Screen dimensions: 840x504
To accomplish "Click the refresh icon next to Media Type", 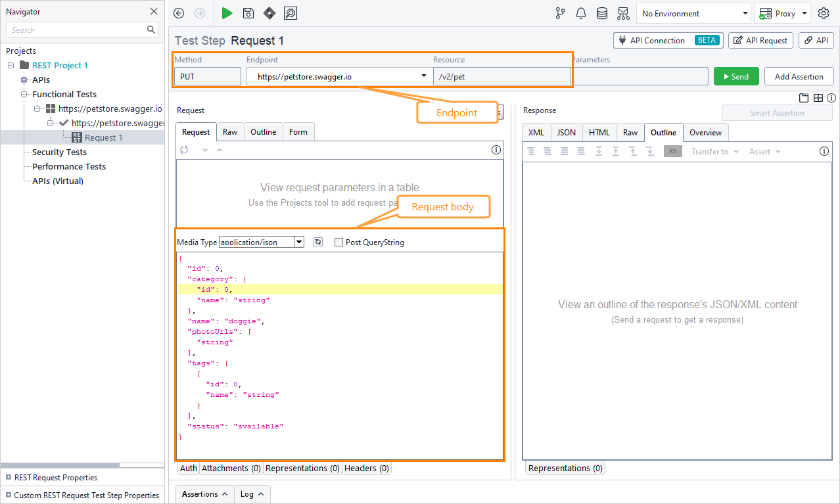I will 318,242.
